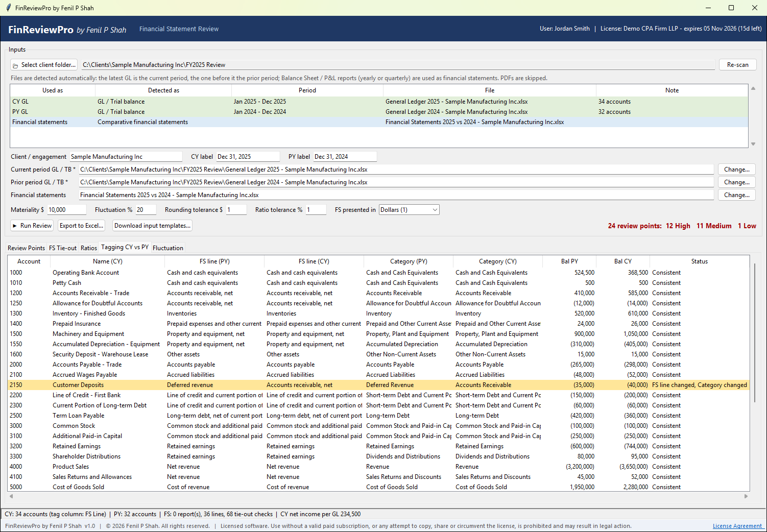
Task: Click the table's horizontal scroll-left arrow
Action: coord(11,496)
